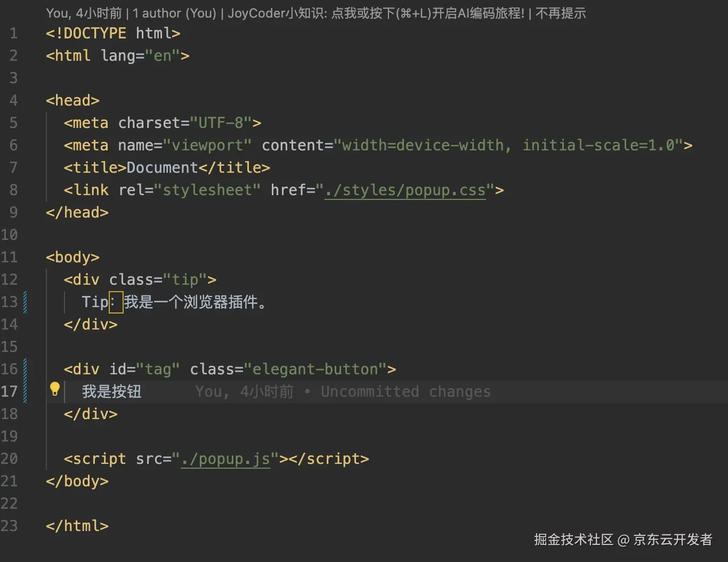
Task: Click the id="tag" attribute on line 16
Action: click(144, 370)
